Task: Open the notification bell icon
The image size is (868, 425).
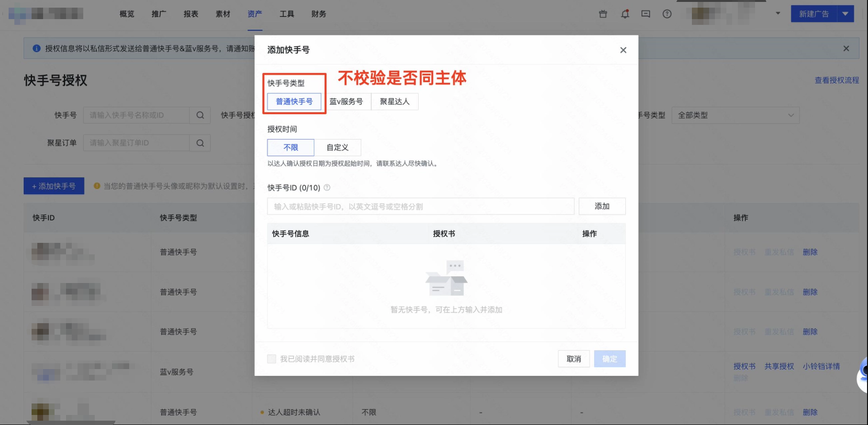Action: pos(625,14)
